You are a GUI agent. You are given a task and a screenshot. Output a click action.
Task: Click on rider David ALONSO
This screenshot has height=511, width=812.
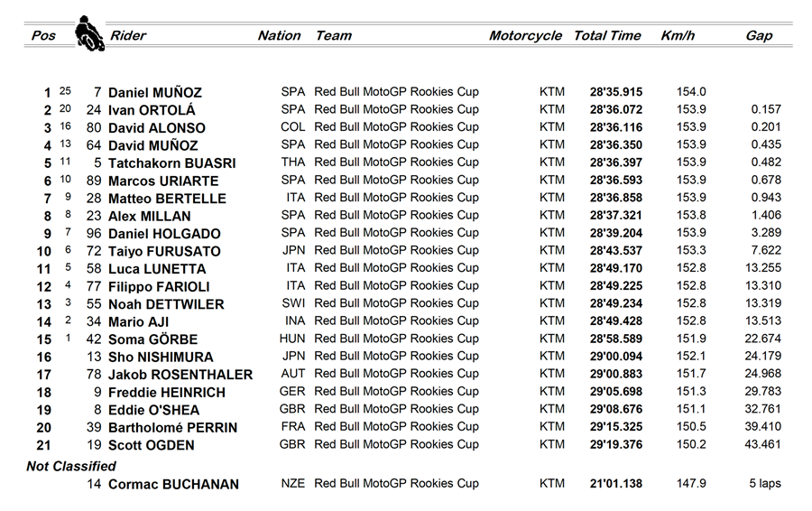pyautogui.click(x=156, y=128)
